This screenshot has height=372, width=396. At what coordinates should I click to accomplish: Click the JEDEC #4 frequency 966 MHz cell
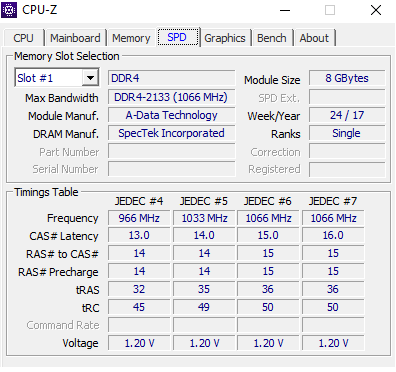pos(139,218)
